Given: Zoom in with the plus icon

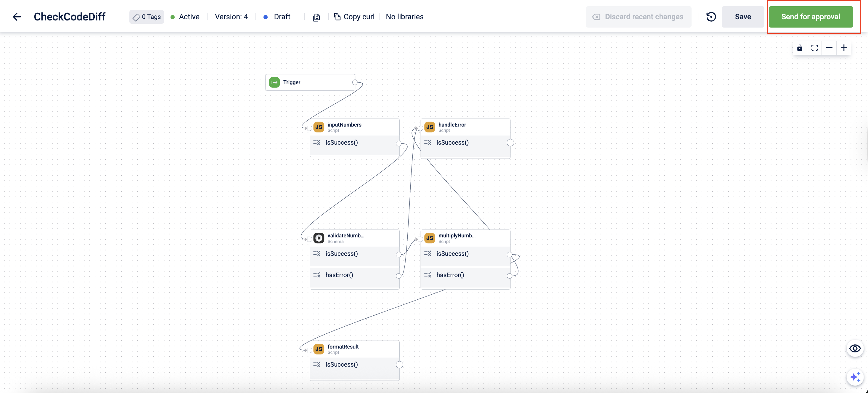Looking at the screenshot, I should pyautogui.click(x=844, y=48).
